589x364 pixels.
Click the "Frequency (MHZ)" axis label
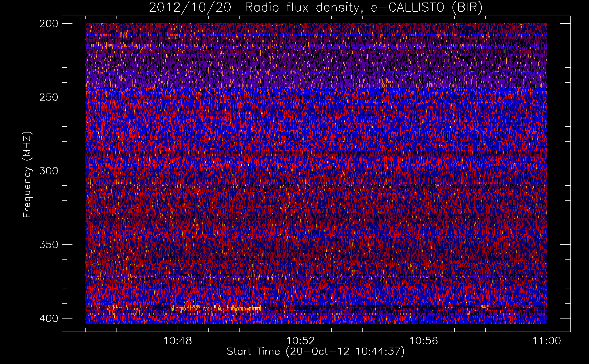tap(27, 175)
